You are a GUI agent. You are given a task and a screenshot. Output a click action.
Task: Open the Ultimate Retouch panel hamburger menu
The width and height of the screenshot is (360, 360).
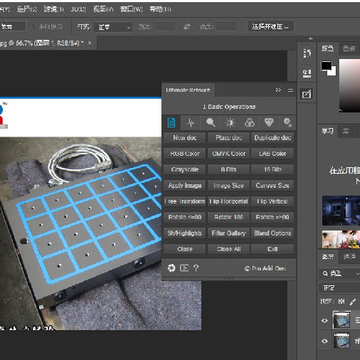coord(290,90)
